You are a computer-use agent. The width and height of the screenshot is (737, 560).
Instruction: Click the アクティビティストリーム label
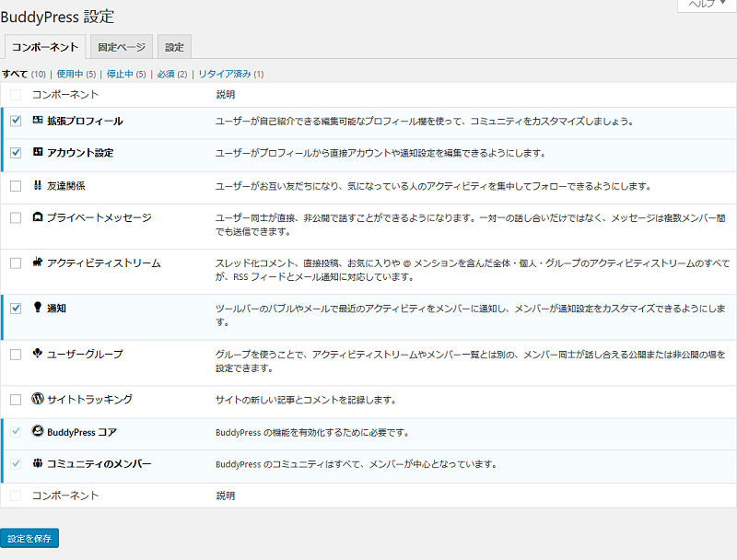tap(104, 263)
